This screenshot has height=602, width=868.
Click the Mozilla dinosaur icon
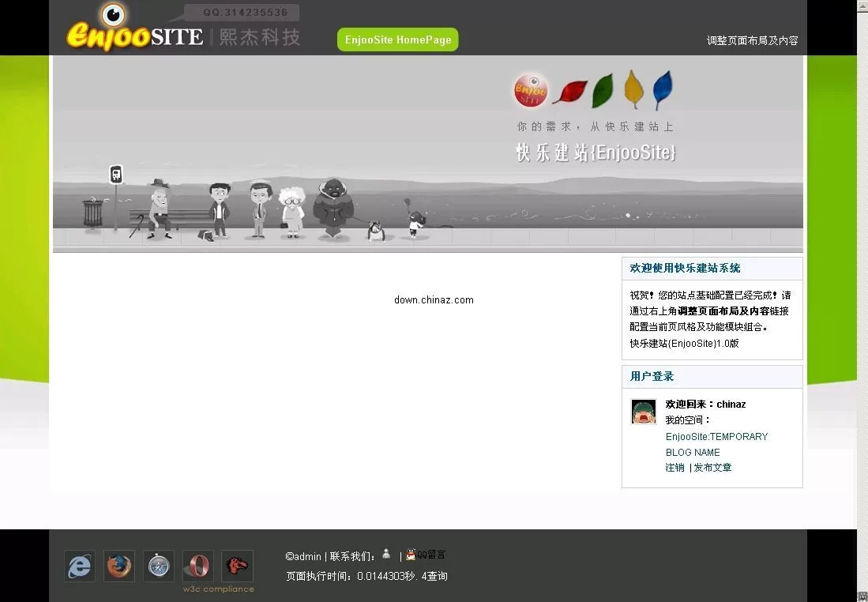click(x=237, y=566)
